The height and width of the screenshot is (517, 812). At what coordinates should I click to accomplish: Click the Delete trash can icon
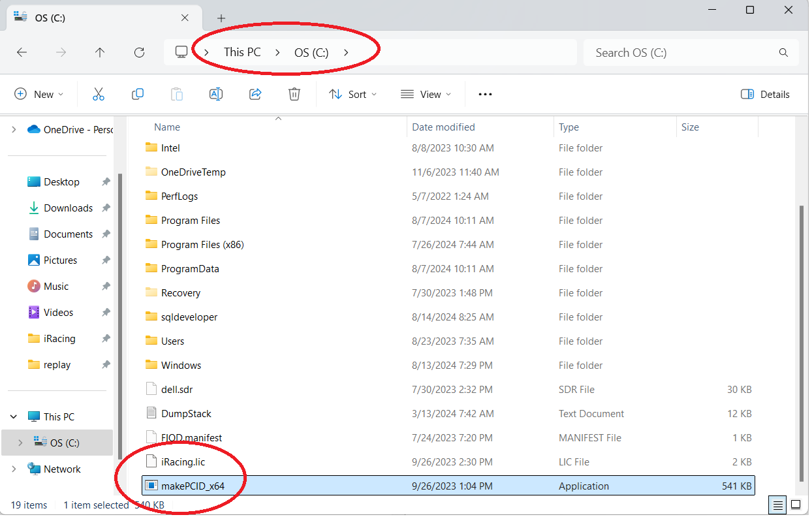(294, 94)
